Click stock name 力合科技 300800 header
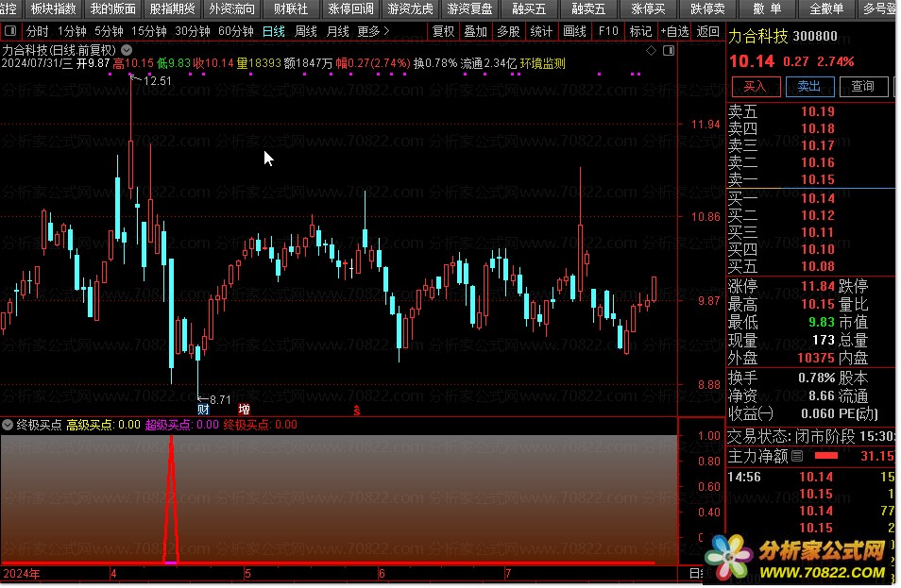Viewport: 901px width, 588px height. (783, 36)
